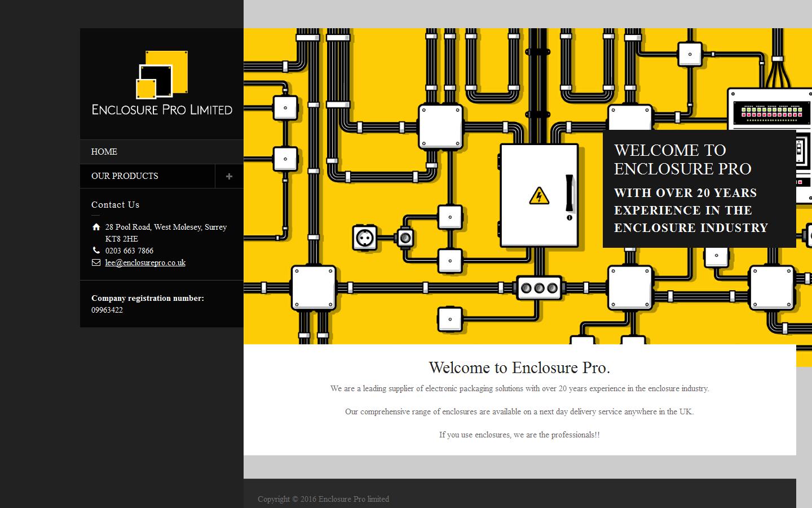Image resolution: width=812 pixels, height=508 pixels.
Task: Click the house icon beside the address
Action: 96,227
